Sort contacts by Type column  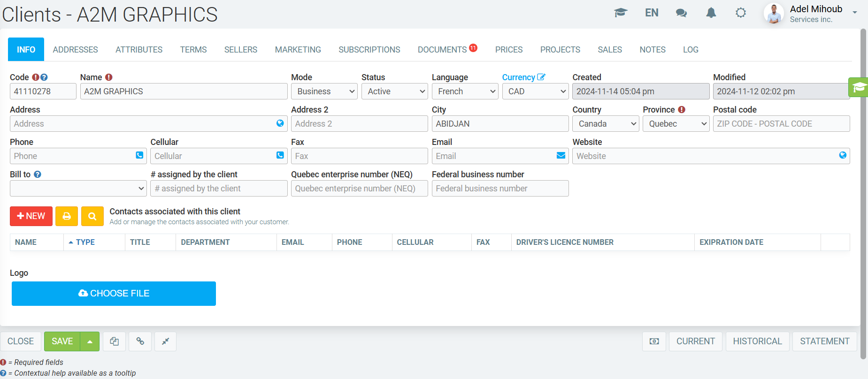tap(85, 242)
